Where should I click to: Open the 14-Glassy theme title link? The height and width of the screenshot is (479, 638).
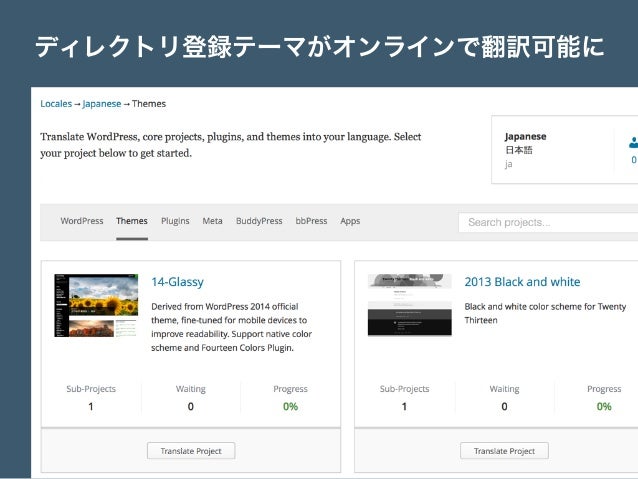click(177, 282)
